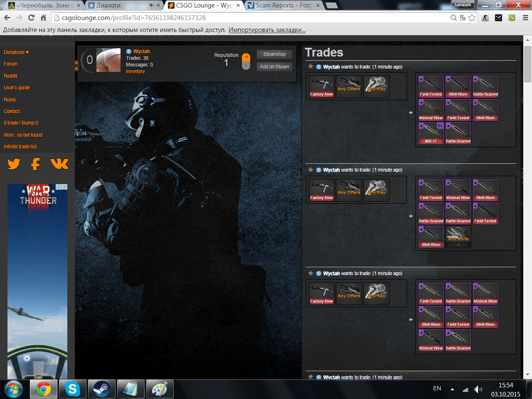Viewport: 532px width, 399px height.
Task: Reload the page with the refresh icon
Action: 31,18
